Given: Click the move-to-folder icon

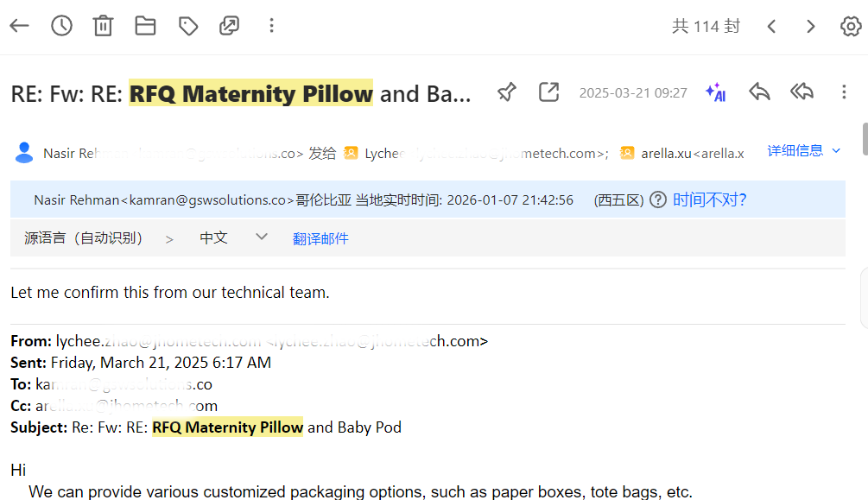Looking at the screenshot, I should pyautogui.click(x=145, y=26).
